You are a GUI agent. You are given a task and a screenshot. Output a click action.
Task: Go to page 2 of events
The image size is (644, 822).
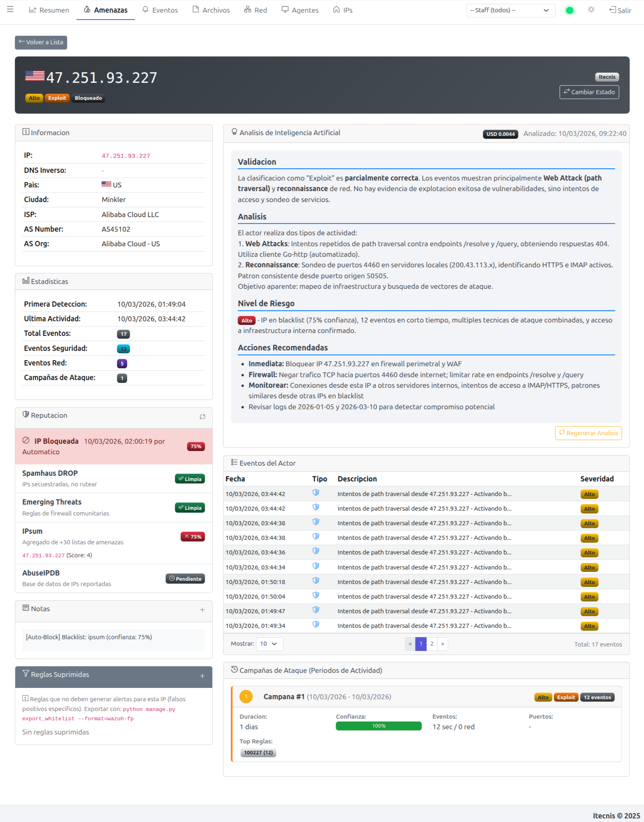point(432,644)
